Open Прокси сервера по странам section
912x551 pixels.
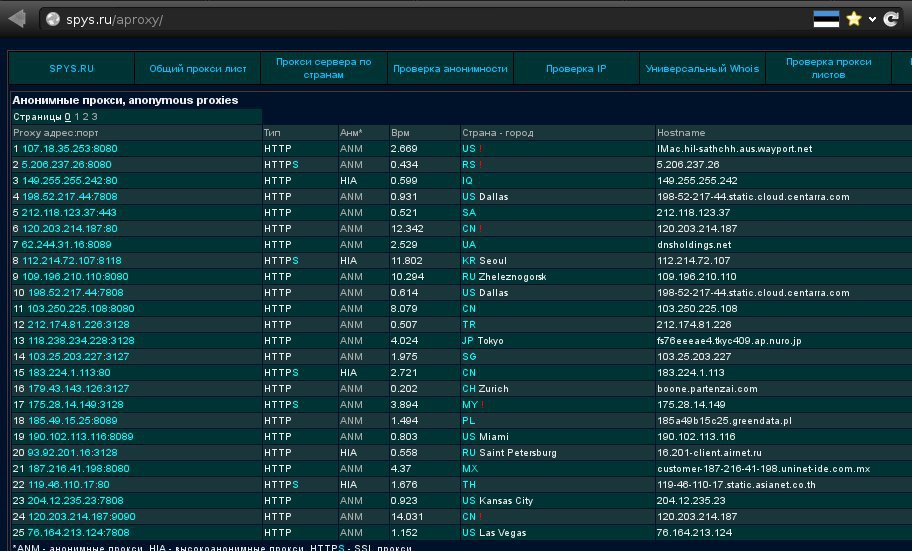click(323, 68)
